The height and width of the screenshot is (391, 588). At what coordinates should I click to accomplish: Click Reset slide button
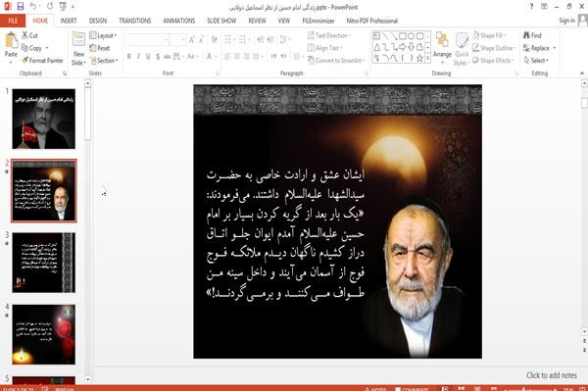[x=100, y=48]
